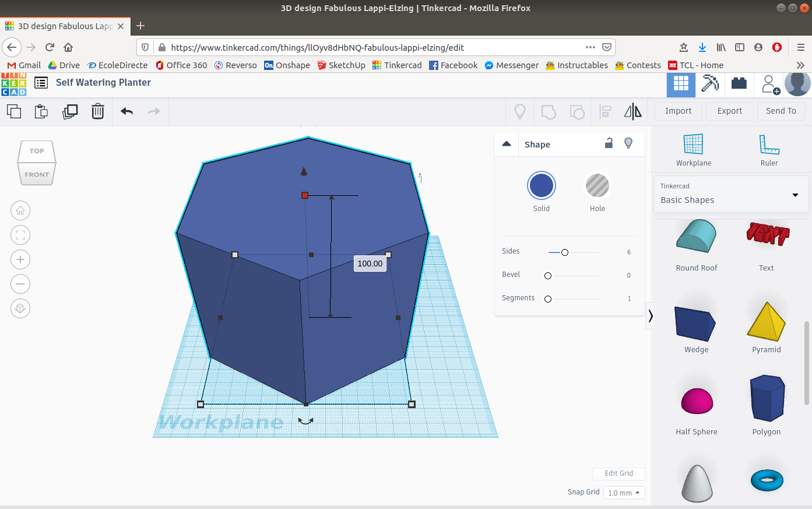Screen dimensions: 812x509
Task: Click the 100.00 height dimension field
Action: [x=370, y=264]
